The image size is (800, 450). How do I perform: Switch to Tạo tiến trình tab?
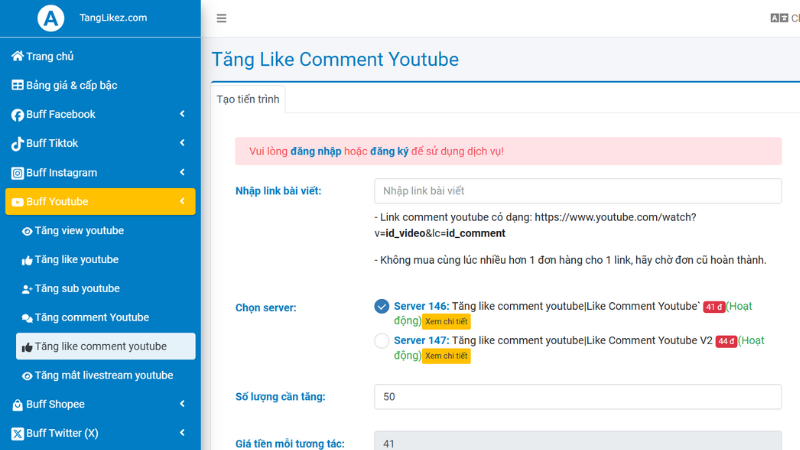[x=248, y=99]
